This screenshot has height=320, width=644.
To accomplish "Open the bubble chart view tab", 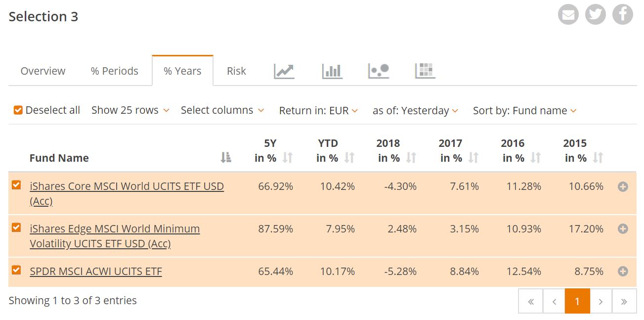I will [x=379, y=71].
